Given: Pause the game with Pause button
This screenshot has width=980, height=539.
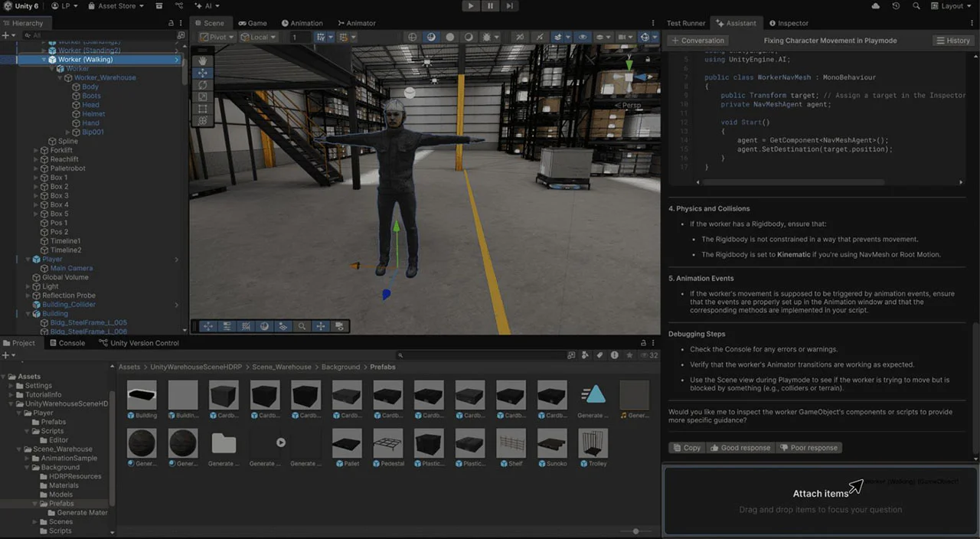Looking at the screenshot, I should click(x=490, y=6).
